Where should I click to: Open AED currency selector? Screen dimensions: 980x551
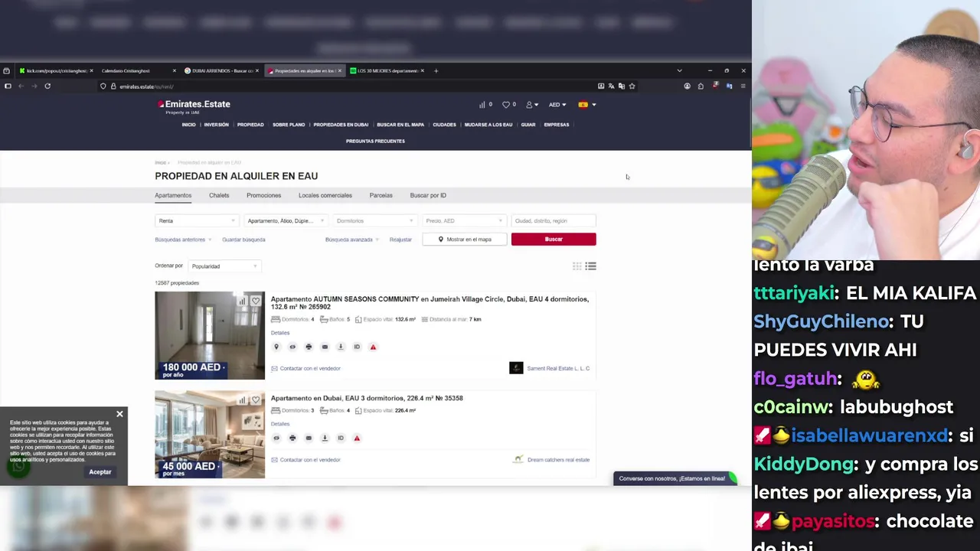(557, 104)
